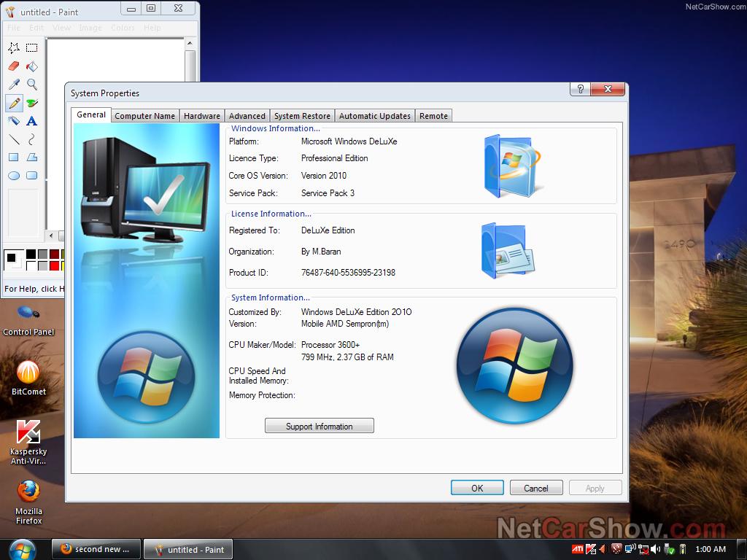The image size is (747, 560).
Task: Select the Ellipse shape tool
Action: 14,176
